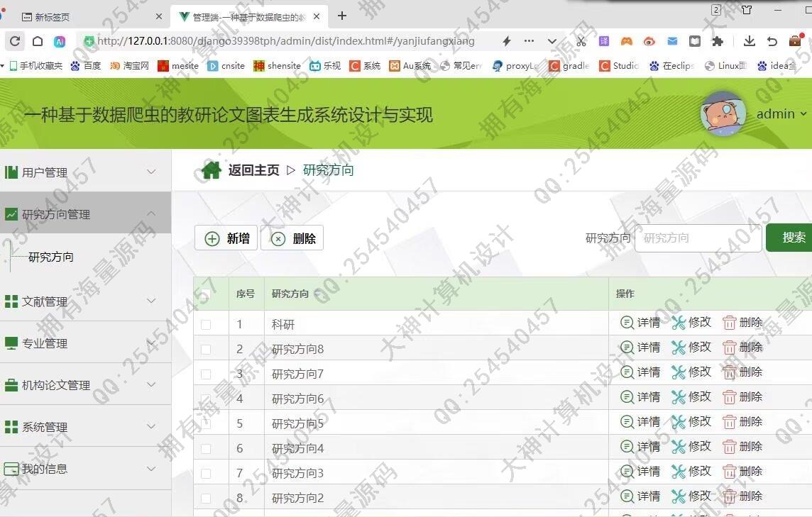Click the 新增 add button
This screenshot has width=812, height=517.
point(226,238)
